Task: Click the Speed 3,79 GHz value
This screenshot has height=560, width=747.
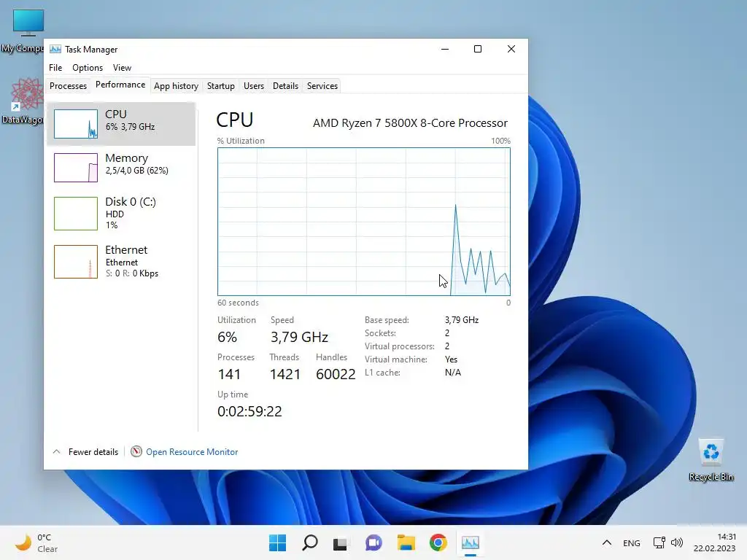Action: [299, 337]
